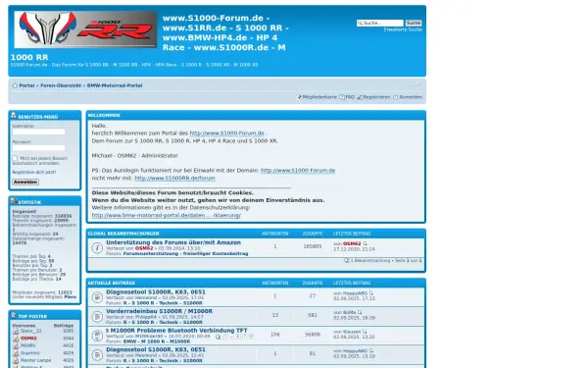Open Steini__22 user profile
The height and width of the screenshot is (368, 588).
[31, 332]
